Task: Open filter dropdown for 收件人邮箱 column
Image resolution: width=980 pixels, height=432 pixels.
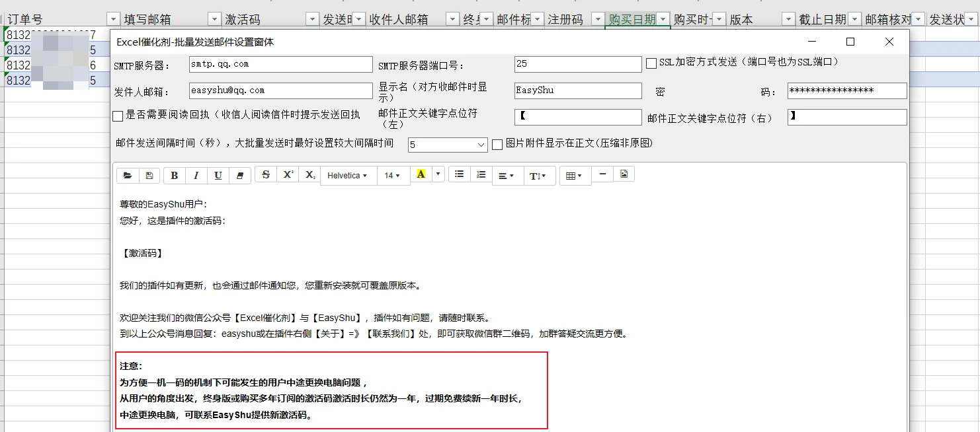Action: point(452,19)
